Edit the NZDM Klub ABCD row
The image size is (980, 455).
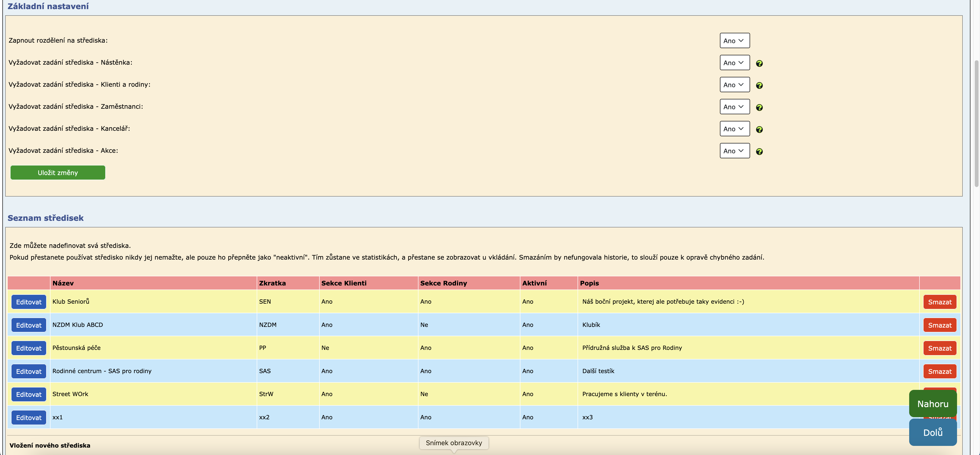[x=28, y=325]
